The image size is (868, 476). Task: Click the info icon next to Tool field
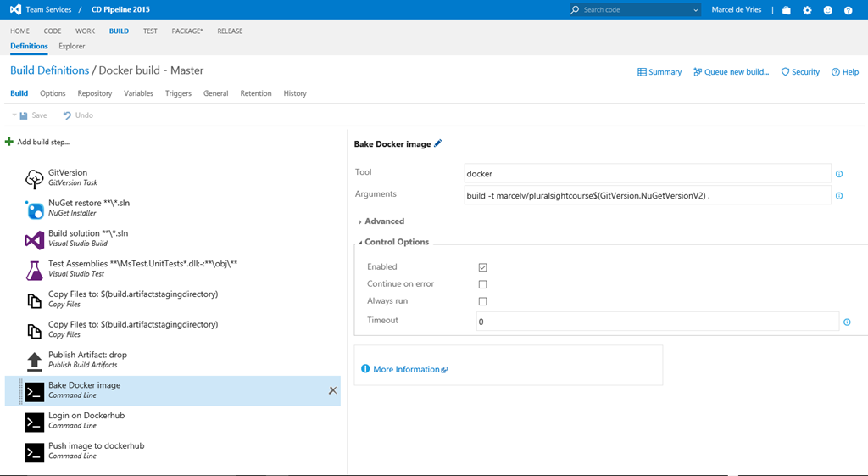(x=839, y=174)
